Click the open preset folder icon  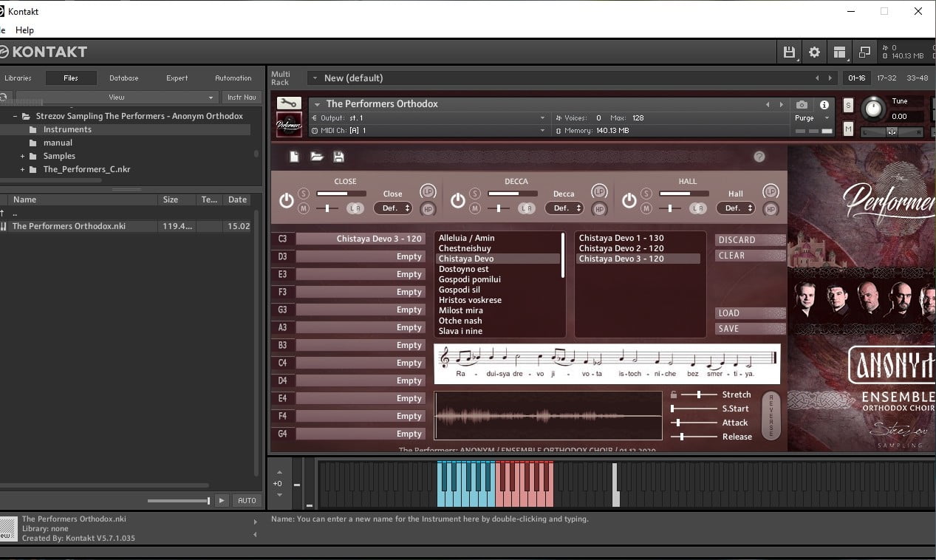pyautogui.click(x=316, y=157)
